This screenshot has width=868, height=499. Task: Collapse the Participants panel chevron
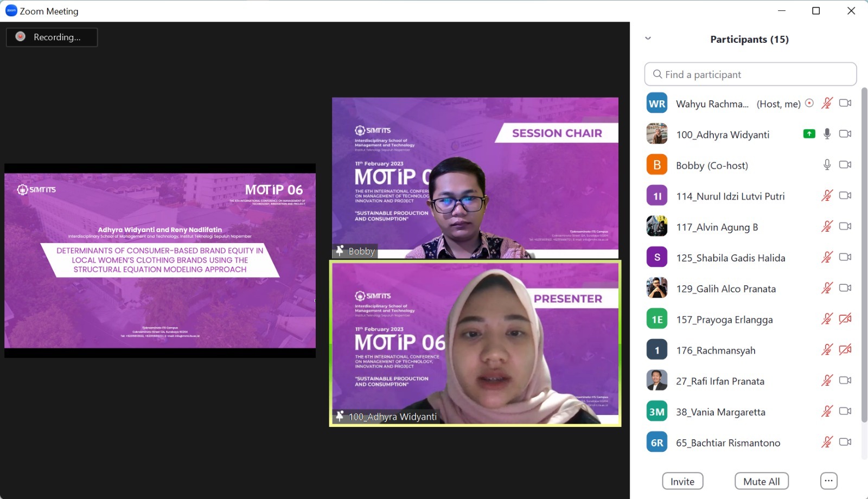point(648,39)
